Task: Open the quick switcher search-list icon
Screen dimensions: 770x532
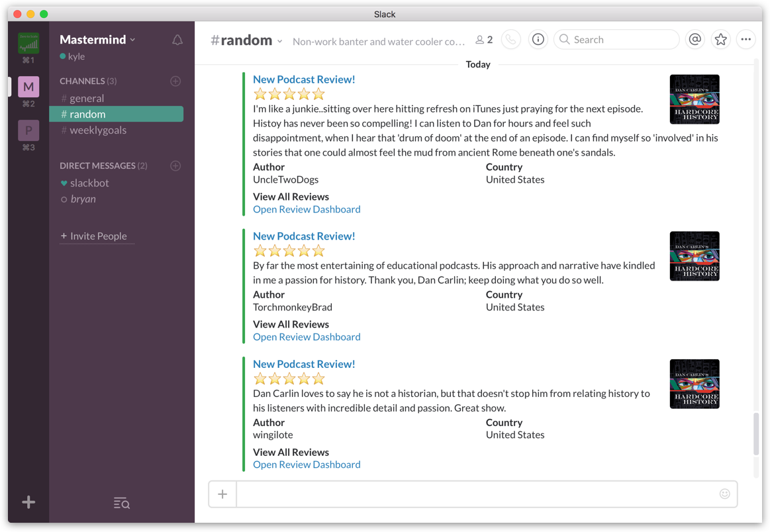Action: pyautogui.click(x=121, y=503)
